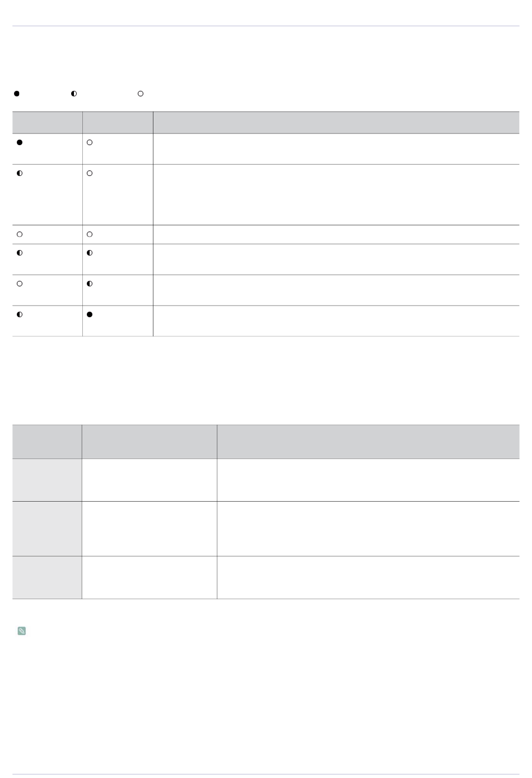Select the empty circle in first row, second column
532x778 pixels.
[90, 142]
